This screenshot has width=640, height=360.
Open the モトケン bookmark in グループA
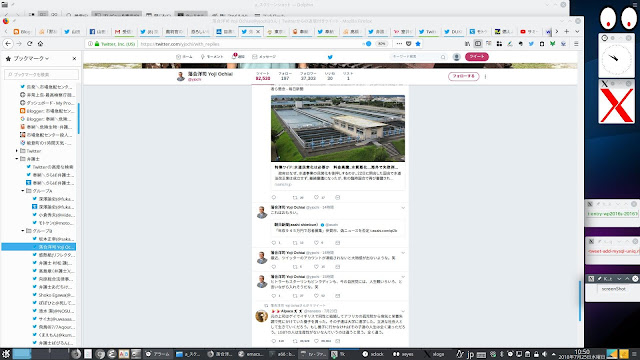tap(53, 223)
